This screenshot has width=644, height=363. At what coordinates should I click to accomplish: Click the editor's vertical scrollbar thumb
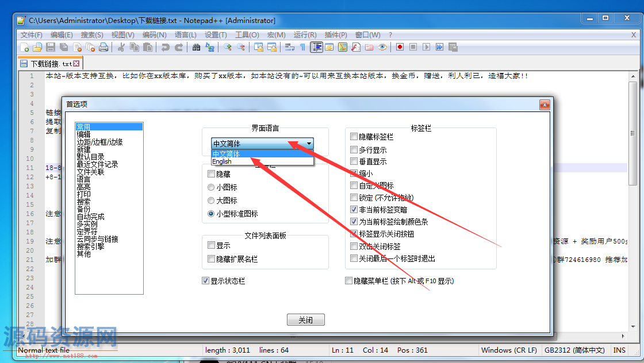(x=632, y=134)
